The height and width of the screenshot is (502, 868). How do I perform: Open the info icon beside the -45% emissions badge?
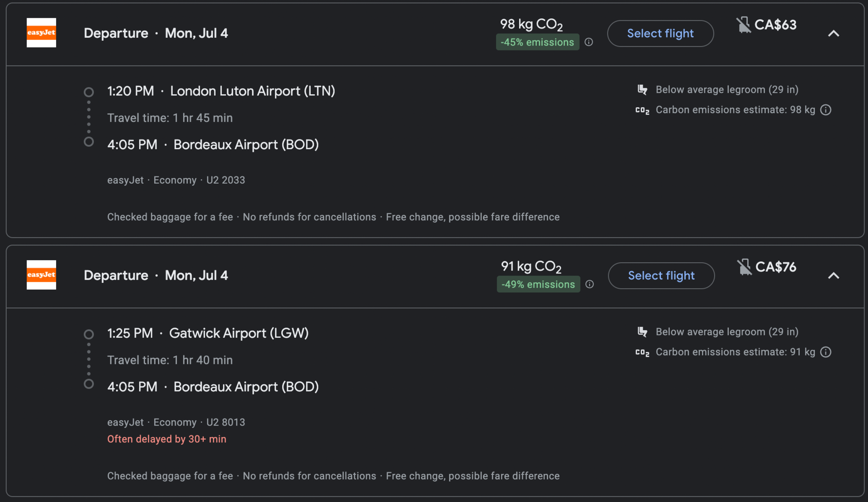(589, 42)
